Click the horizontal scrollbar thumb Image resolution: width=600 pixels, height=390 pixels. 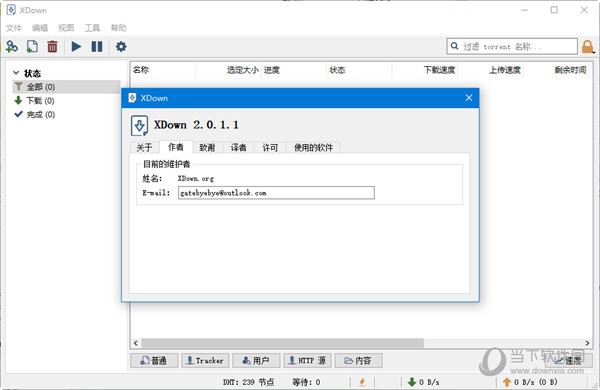(283, 343)
